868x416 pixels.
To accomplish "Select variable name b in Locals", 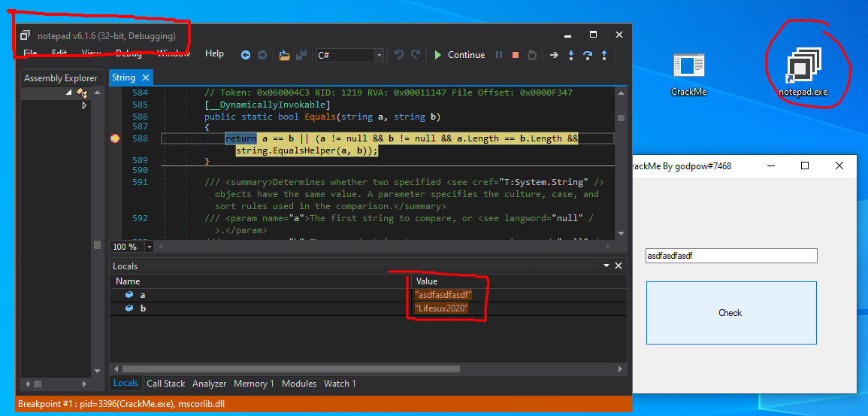I will coord(143,308).
